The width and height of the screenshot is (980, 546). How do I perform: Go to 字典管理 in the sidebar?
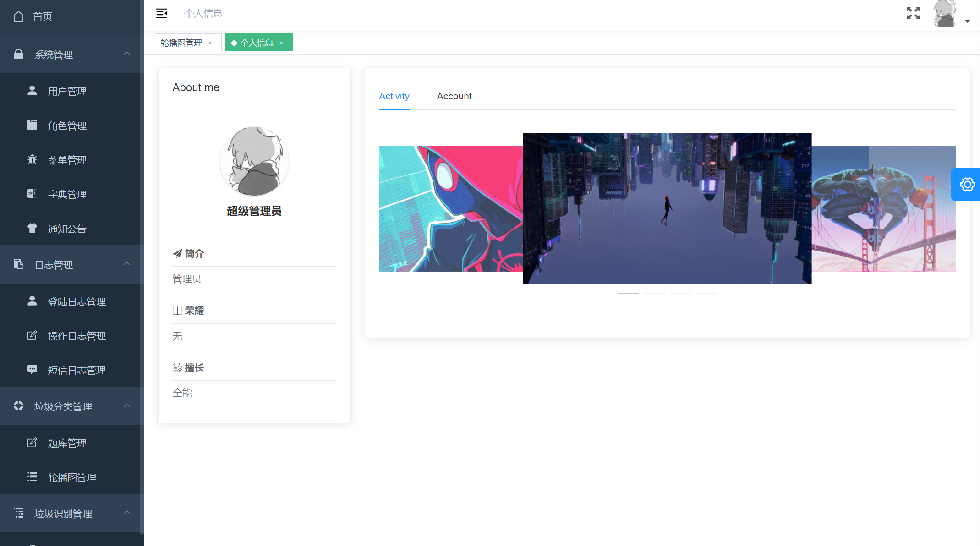tap(67, 194)
